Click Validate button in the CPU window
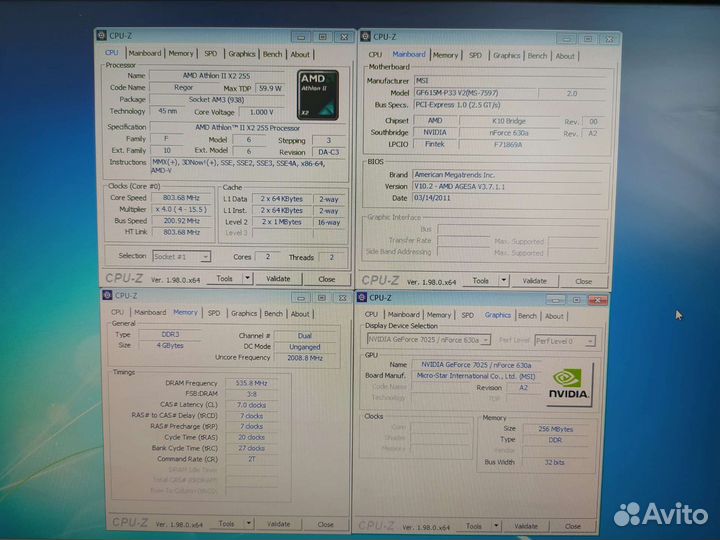Screen dimensions: 720x540 click(278, 279)
